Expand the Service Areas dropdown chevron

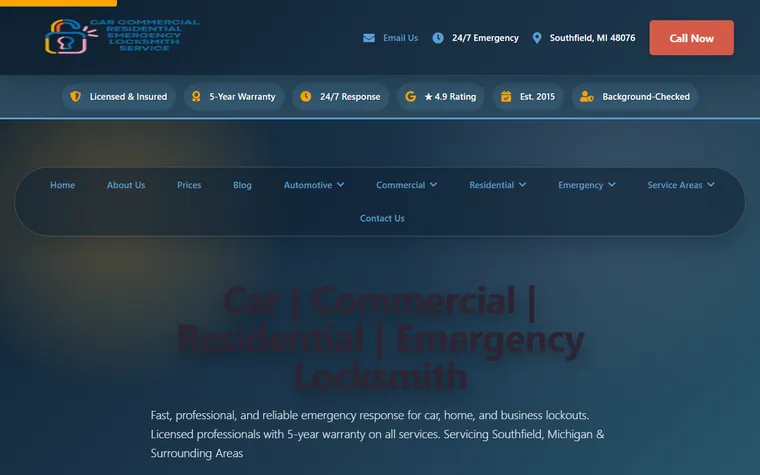coord(711,185)
